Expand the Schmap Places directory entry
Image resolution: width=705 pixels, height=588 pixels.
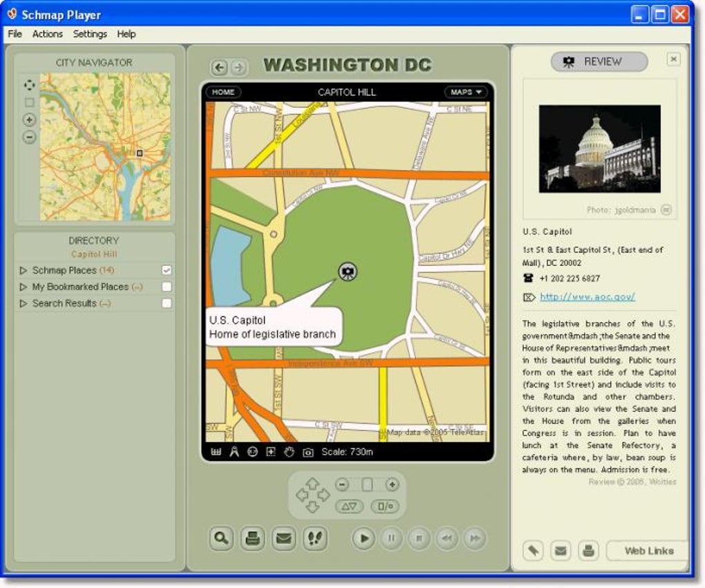click(x=23, y=270)
